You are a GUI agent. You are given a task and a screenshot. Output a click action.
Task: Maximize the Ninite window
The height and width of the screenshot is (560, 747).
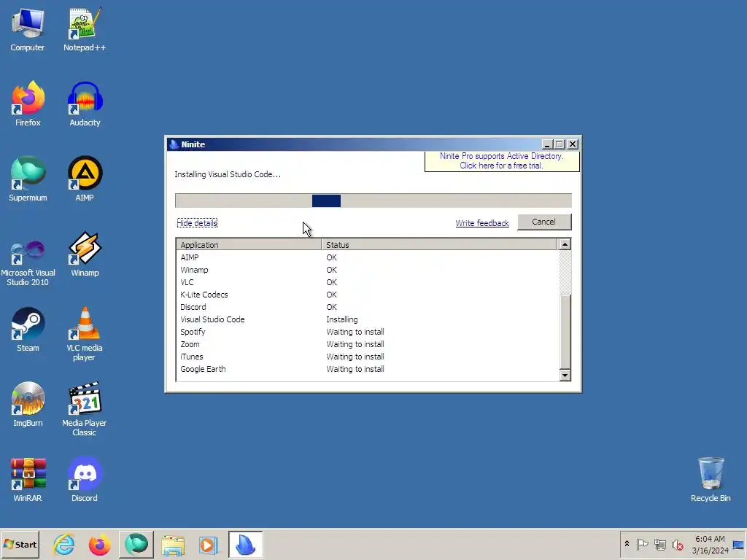click(560, 144)
